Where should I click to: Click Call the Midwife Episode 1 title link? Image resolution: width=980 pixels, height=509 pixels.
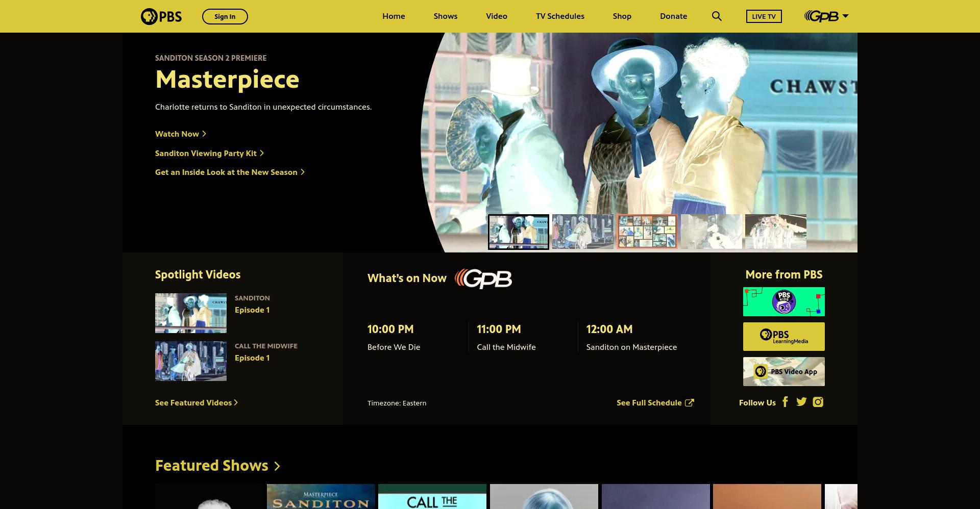coord(252,358)
